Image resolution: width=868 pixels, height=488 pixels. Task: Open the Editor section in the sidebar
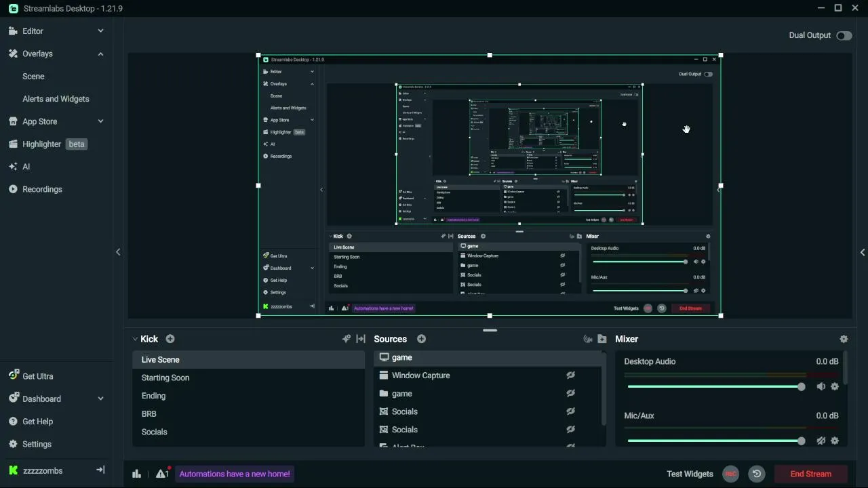point(33,31)
